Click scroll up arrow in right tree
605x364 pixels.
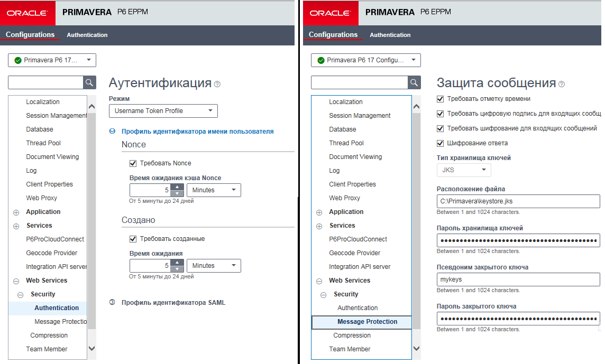click(416, 107)
